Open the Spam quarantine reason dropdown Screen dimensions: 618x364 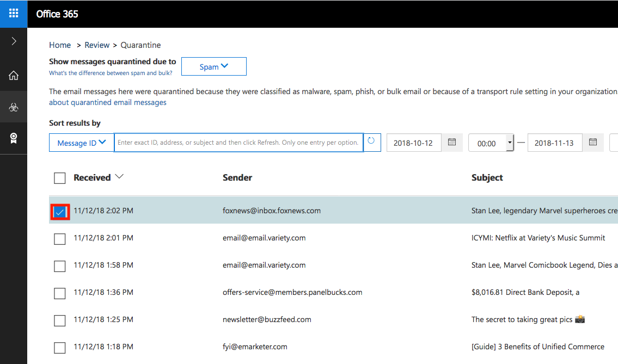point(214,67)
